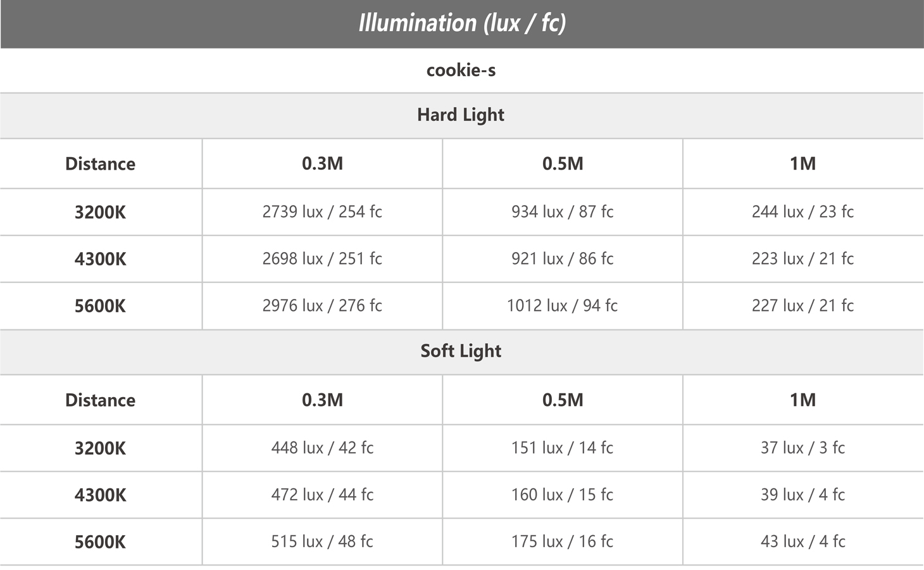Image resolution: width=924 pixels, height=570 pixels.
Task: Select the 160 lux / 15 fc cell
Action: click(563, 495)
